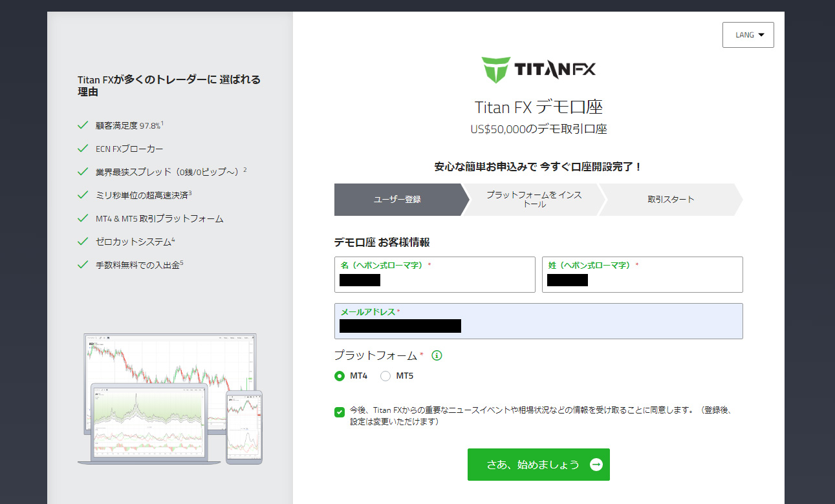Click the US$50,000のデモ取引口座 text
Viewport: 835px width, 504px height.
coord(539,129)
